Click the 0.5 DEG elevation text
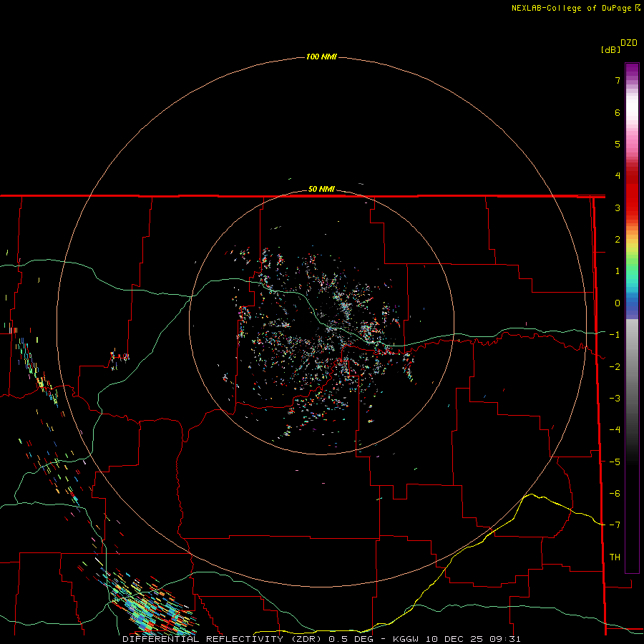Image resolution: width=644 pixels, height=644 pixels. [351, 639]
